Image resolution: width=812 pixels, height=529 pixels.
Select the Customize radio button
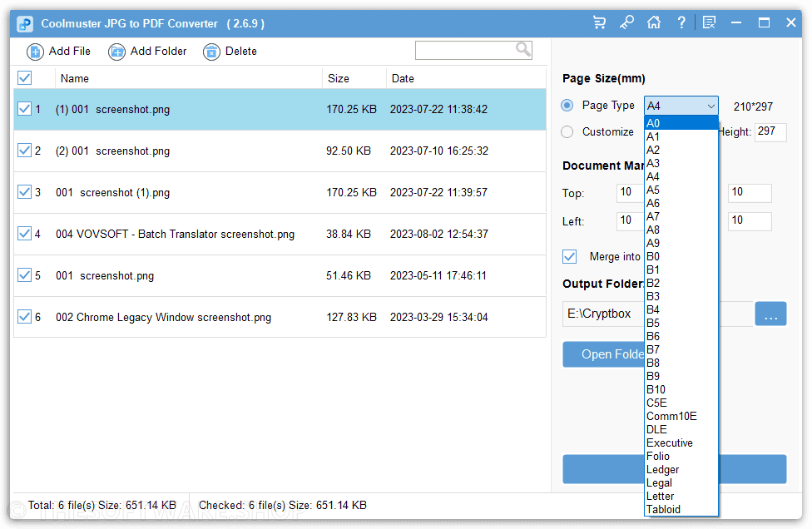pos(567,132)
